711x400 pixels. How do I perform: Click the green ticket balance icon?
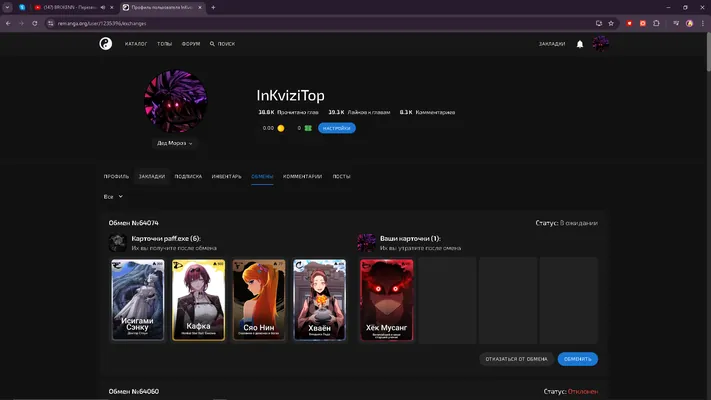308,128
